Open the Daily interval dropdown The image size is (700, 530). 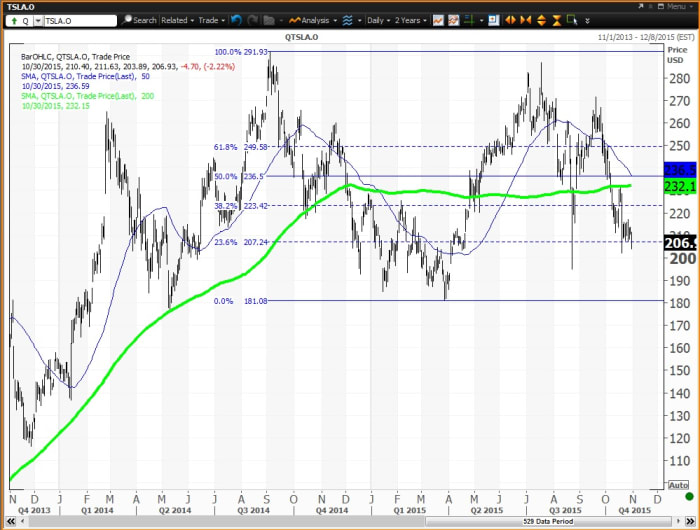coord(380,20)
